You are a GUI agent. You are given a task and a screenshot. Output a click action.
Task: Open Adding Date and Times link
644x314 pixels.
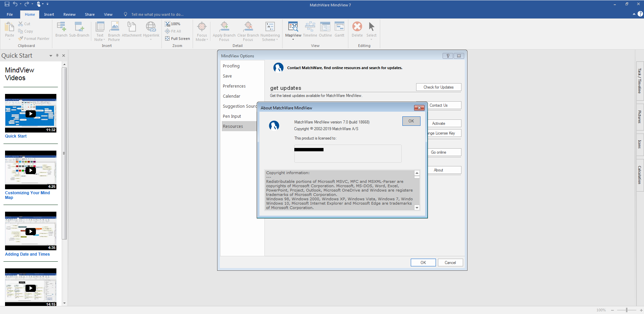point(28,254)
